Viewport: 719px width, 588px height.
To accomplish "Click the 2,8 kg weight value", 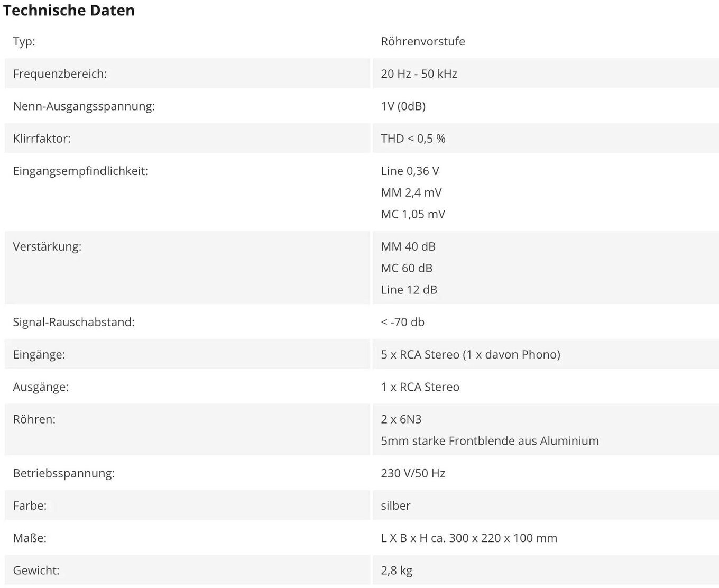I will coord(397,570).
